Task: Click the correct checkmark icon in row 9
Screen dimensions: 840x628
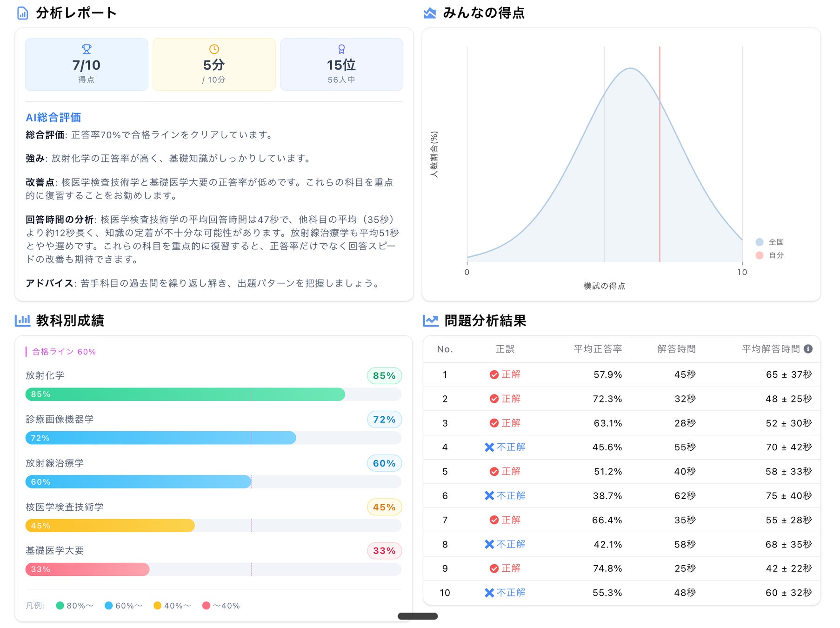Action: click(x=494, y=568)
